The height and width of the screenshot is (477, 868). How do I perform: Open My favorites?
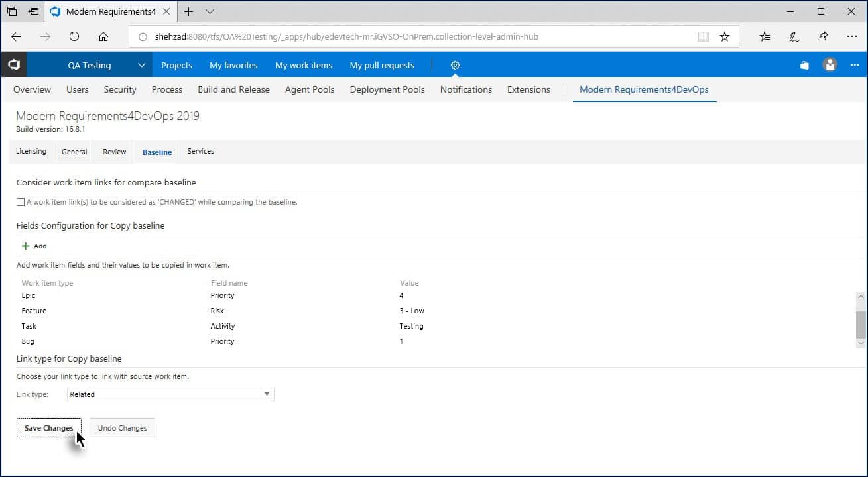233,65
